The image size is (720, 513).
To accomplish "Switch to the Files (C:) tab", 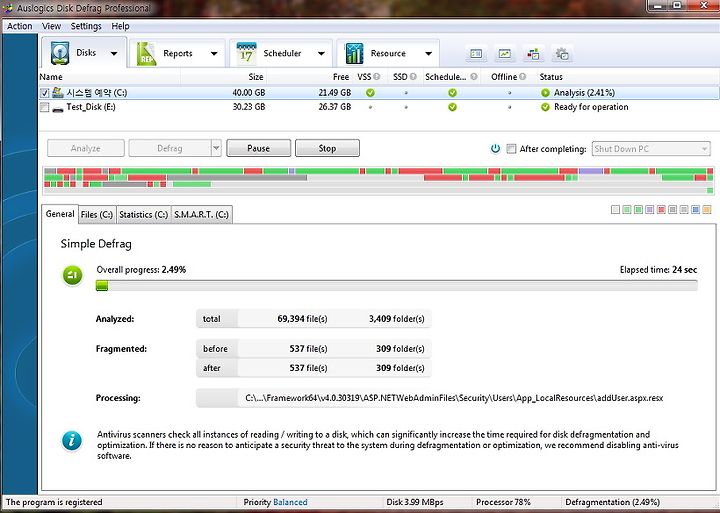I will 97,214.
